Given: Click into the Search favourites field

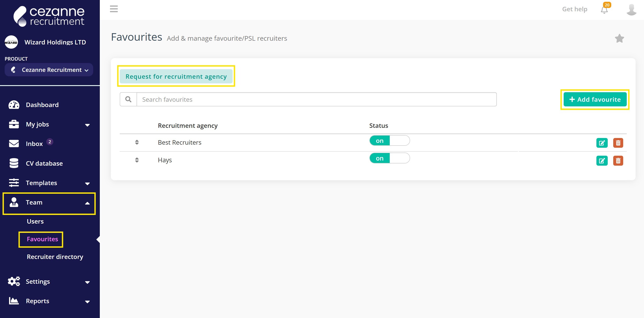Looking at the screenshot, I should [316, 100].
